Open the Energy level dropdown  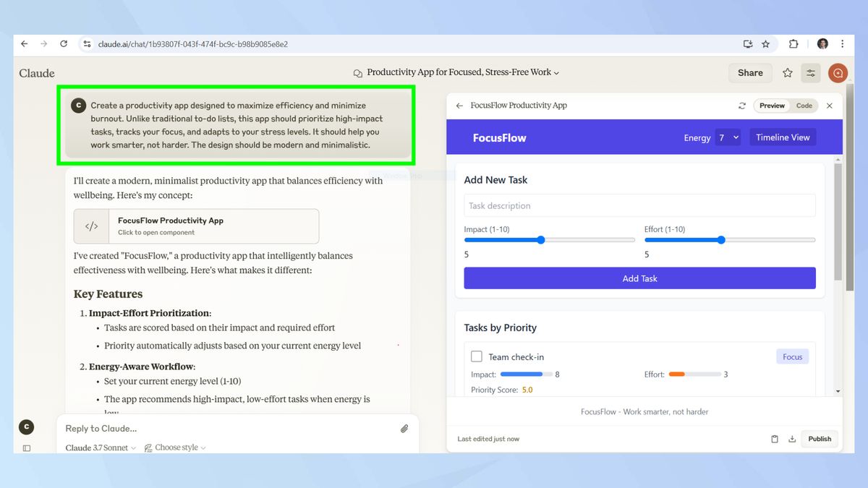[x=728, y=137]
